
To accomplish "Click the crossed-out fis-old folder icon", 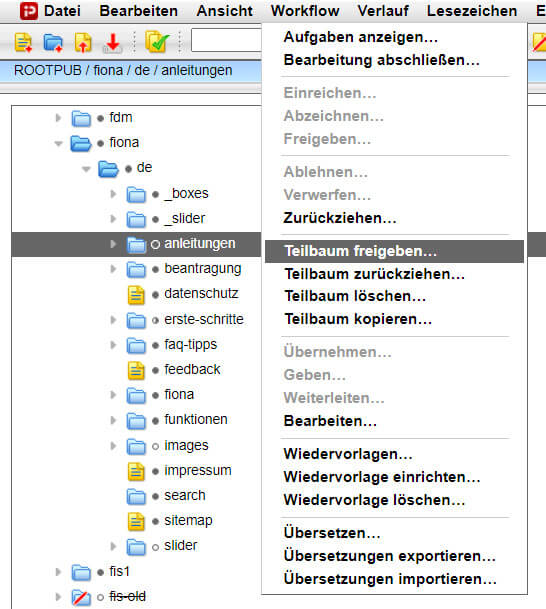I will [x=81, y=597].
